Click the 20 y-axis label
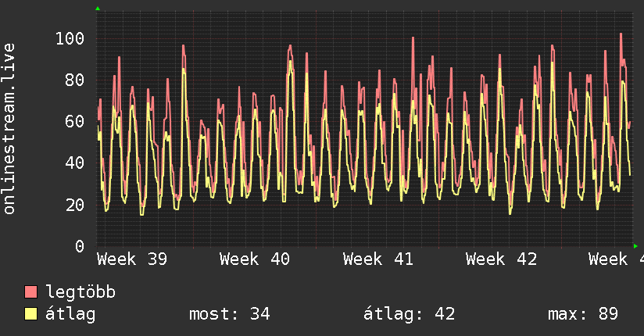644x336 pixels. click(x=75, y=205)
